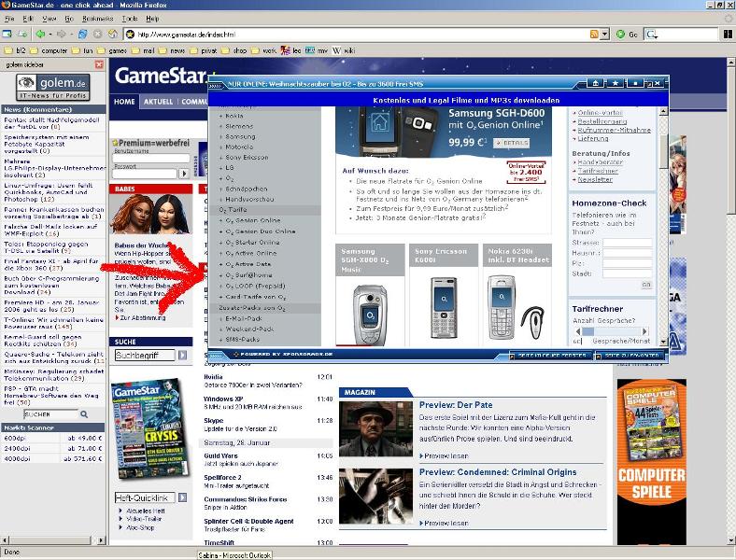Open the 'shop' bookmarks folder
This screenshot has height=560, width=736.
234,50
